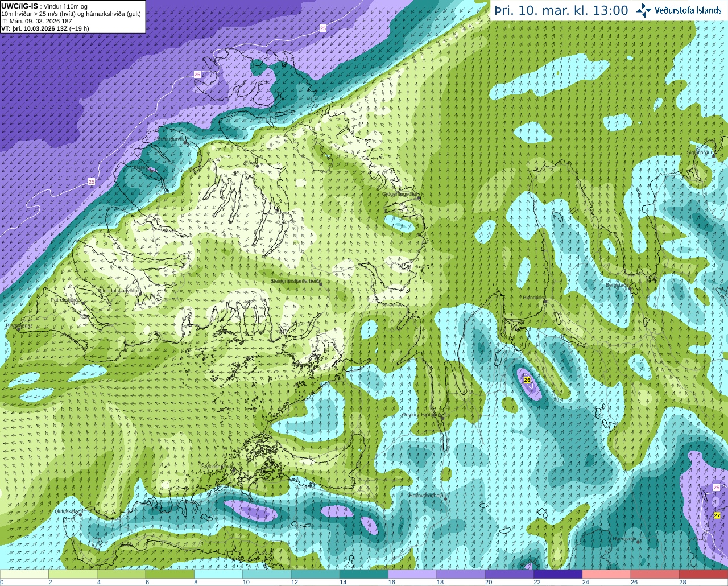Pick the 0–2 m/s pale yellow legend swatch

24,574
